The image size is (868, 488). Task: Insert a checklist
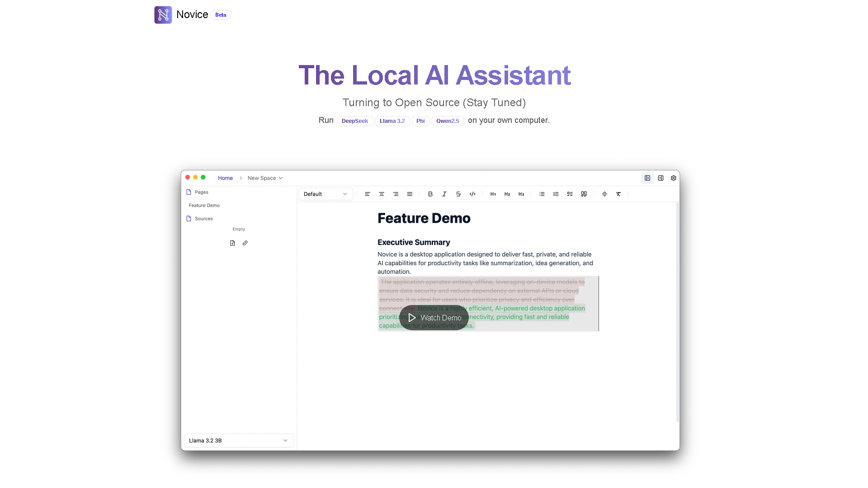pyautogui.click(x=570, y=194)
